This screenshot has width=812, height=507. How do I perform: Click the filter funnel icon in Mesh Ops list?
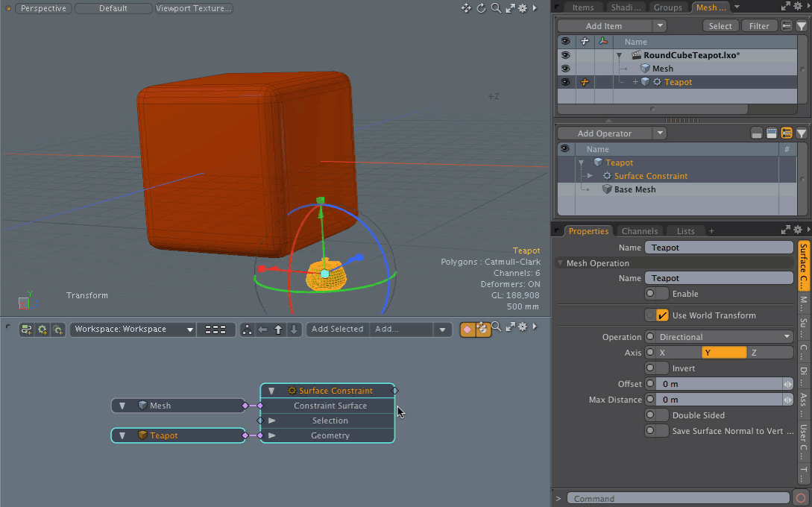tap(802, 133)
